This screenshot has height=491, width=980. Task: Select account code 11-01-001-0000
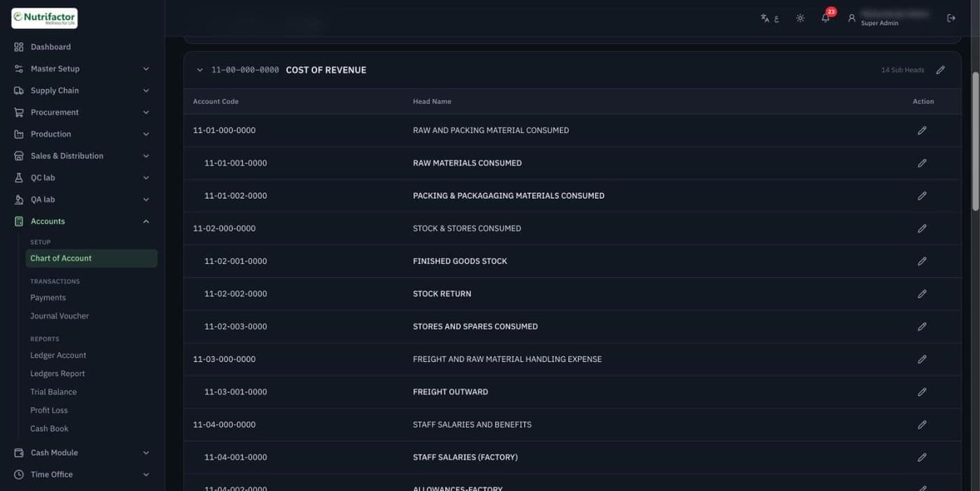[235, 163]
